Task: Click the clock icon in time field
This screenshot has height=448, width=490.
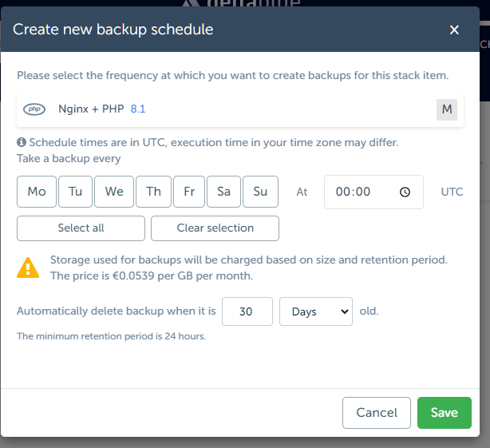Action: pyautogui.click(x=405, y=192)
